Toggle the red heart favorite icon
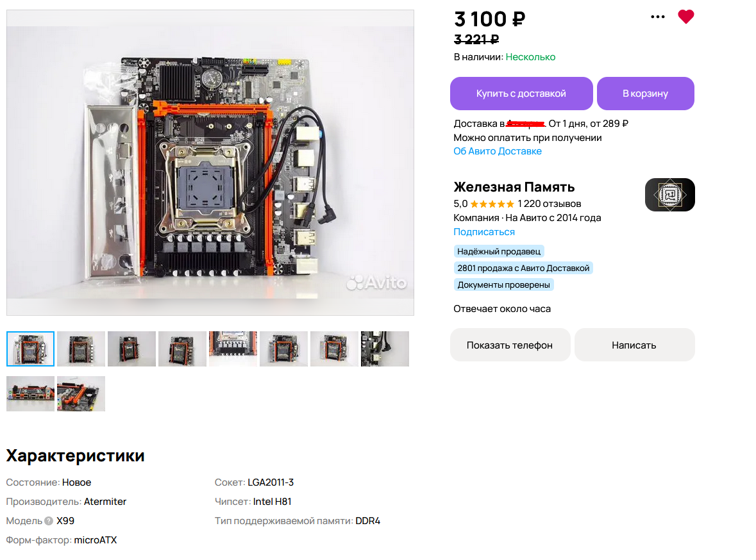This screenshot has height=560, width=756. [685, 17]
